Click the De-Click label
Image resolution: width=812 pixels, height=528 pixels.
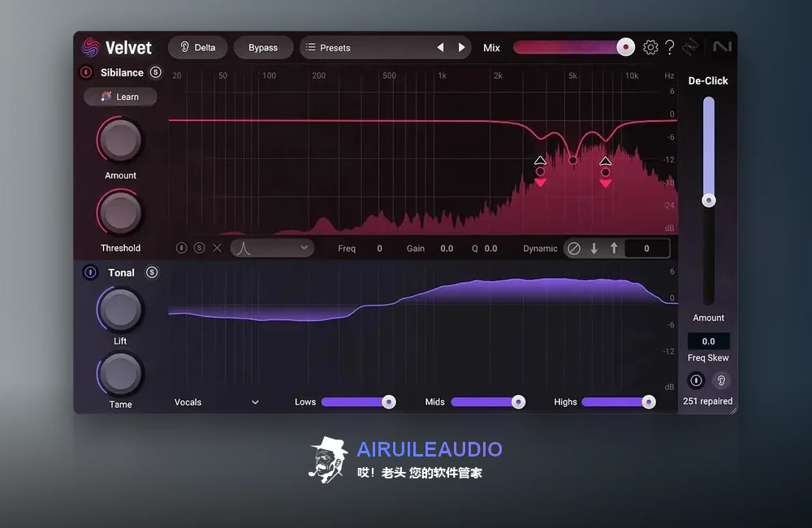coord(708,81)
